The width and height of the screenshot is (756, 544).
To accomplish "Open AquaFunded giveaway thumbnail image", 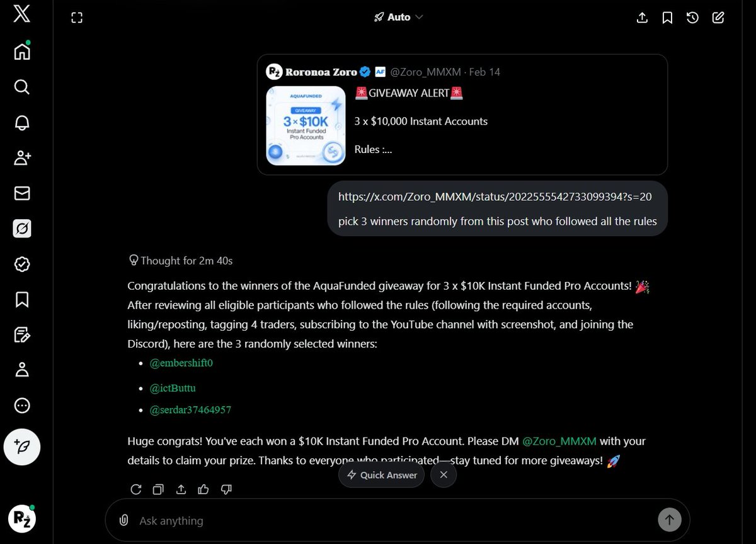I will coord(306,125).
